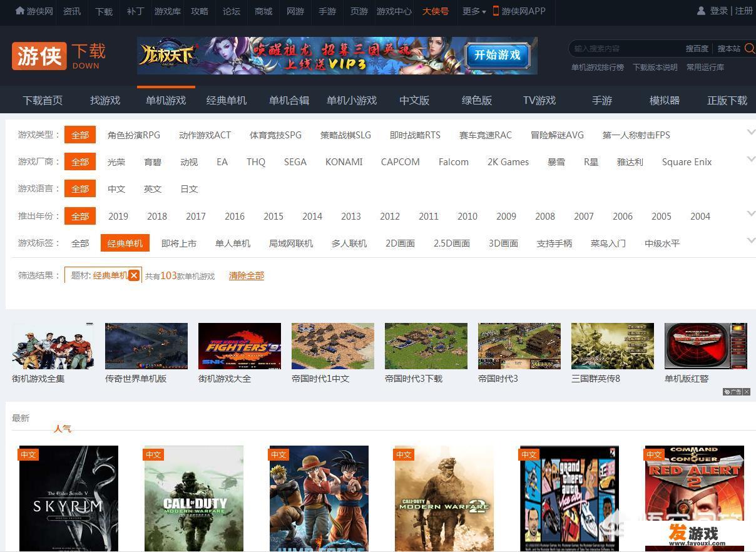Open the 三国群英传8 thumbnail
Screen dimensions: 756x552
tap(613, 346)
